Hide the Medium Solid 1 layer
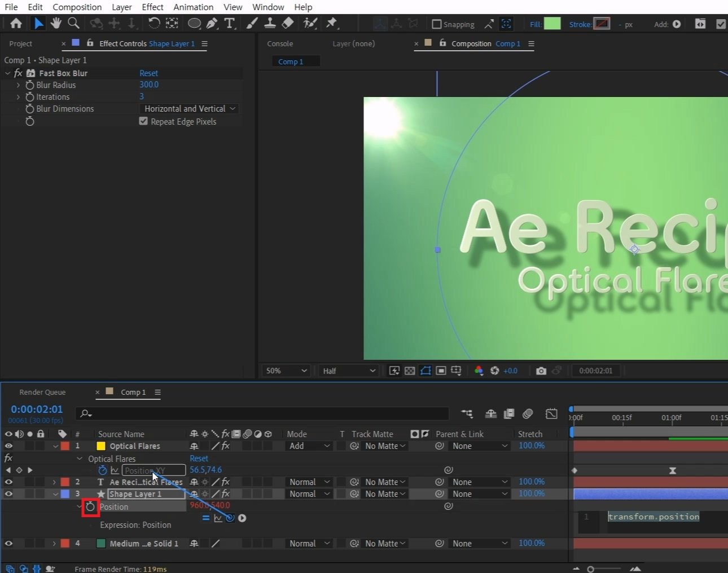 8,544
